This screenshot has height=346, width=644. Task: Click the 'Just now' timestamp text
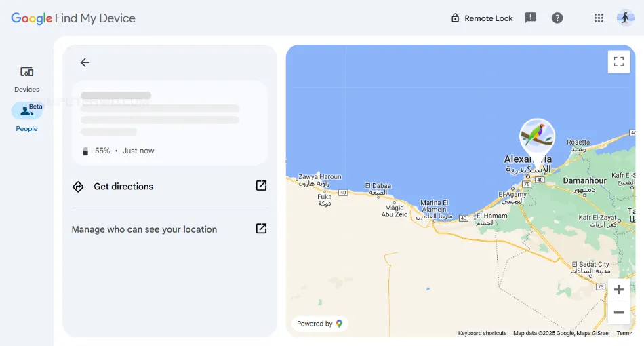pyautogui.click(x=138, y=151)
